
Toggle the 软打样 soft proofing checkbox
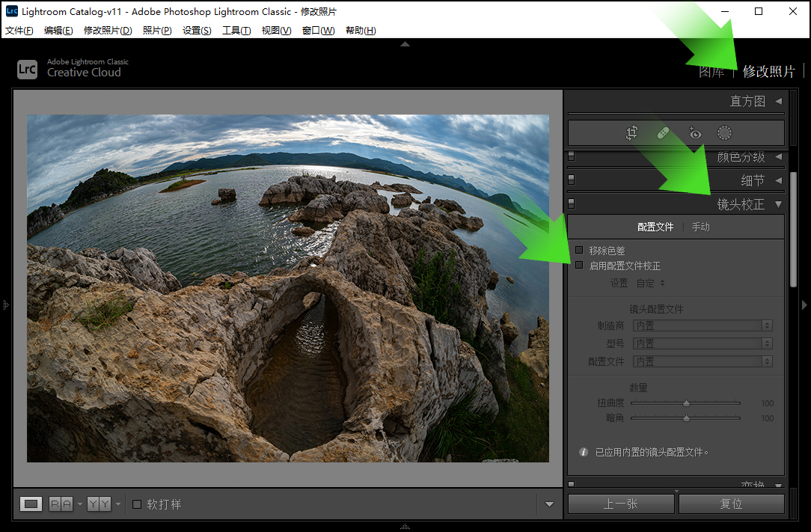[x=137, y=504]
